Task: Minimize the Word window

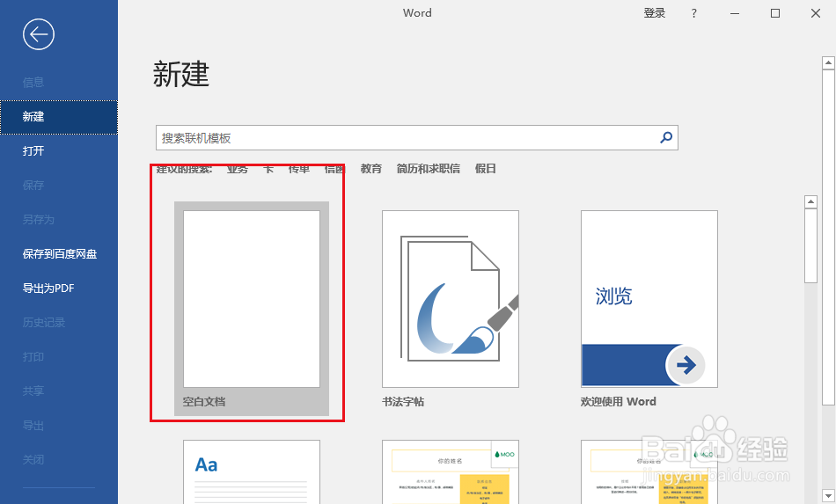Action: point(735,13)
